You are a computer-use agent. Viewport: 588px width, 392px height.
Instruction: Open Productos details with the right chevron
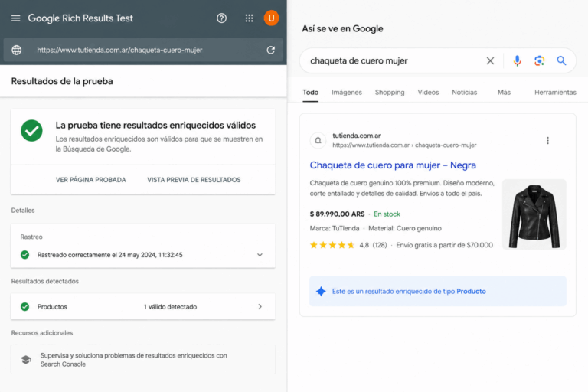point(260,306)
